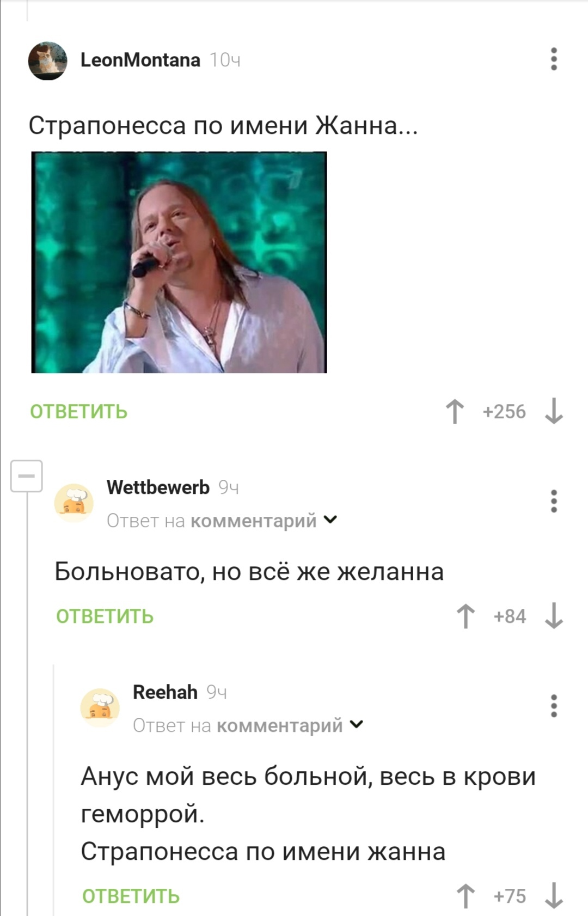The height and width of the screenshot is (916, 588).
Task: Expand parent comment chevron under Wettbewerb
Action: pos(330,520)
